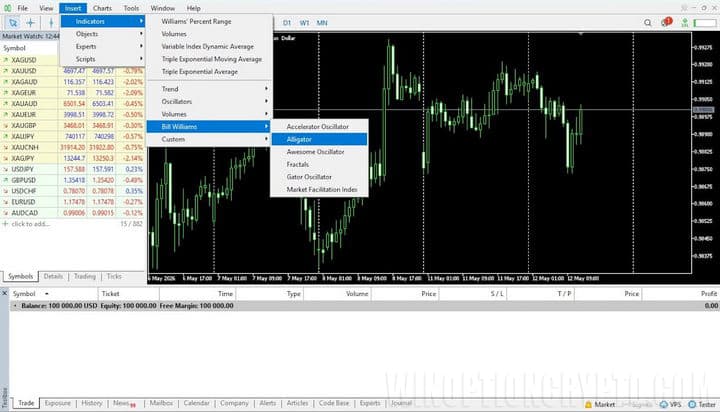Click the plus icon to add symbol

[x=6, y=224]
